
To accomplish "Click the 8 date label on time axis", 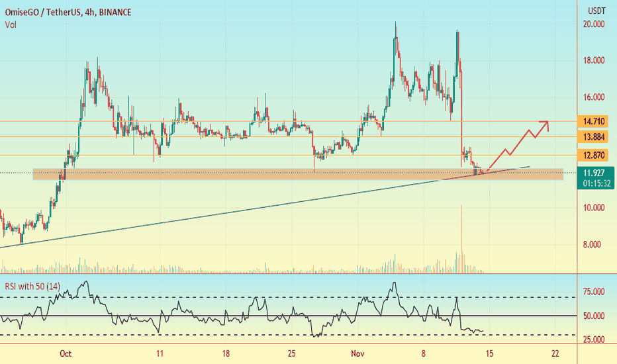I will pos(424,353).
